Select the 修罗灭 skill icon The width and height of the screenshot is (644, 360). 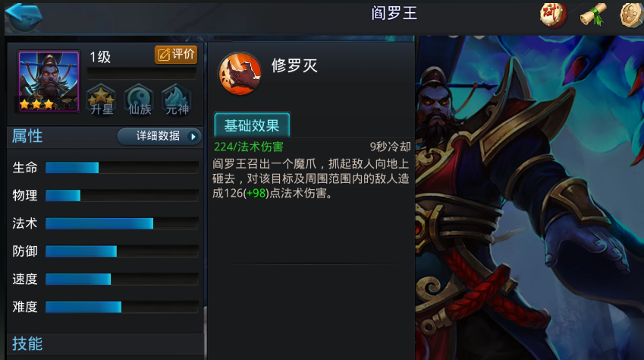(x=240, y=73)
